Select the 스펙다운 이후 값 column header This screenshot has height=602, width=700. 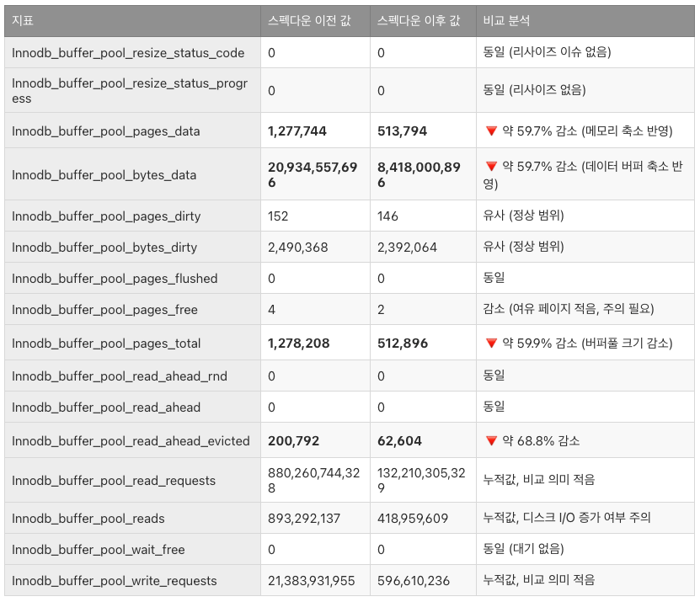pos(416,19)
